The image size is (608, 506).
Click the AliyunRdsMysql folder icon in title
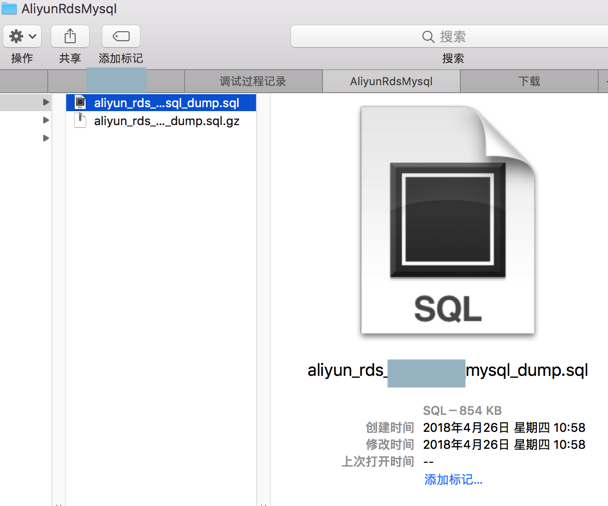pyautogui.click(x=9, y=9)
